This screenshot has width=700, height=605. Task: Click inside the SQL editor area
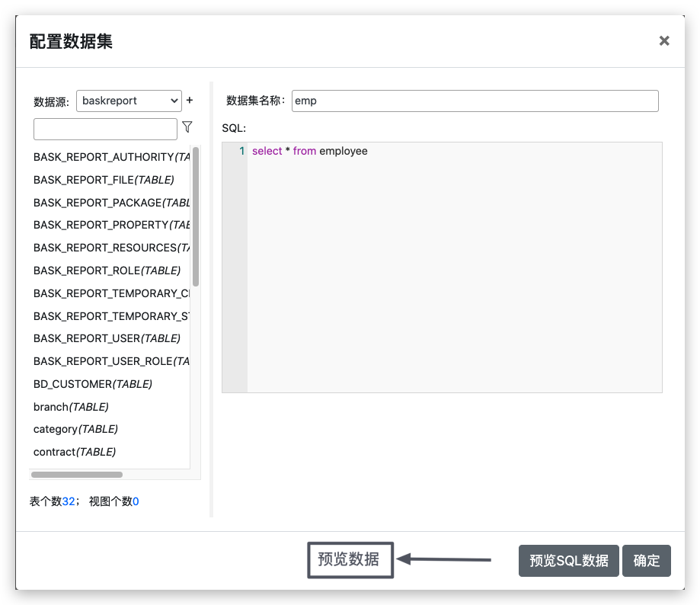pyautogui.click(x=455, y=267)
